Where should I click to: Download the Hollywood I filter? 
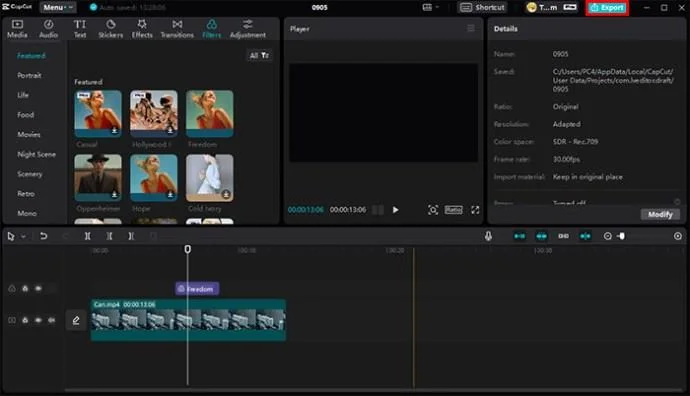(170, 130)
